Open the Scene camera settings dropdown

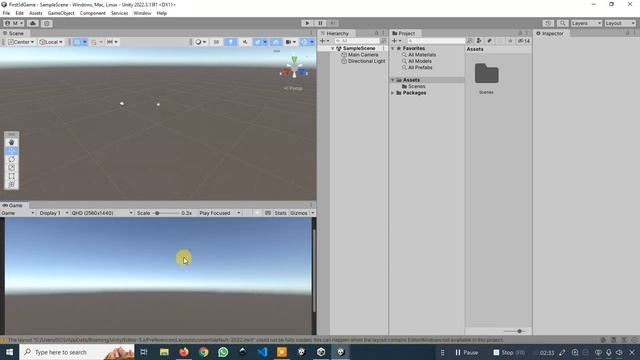pyautogui.click(x=291, y=42)
